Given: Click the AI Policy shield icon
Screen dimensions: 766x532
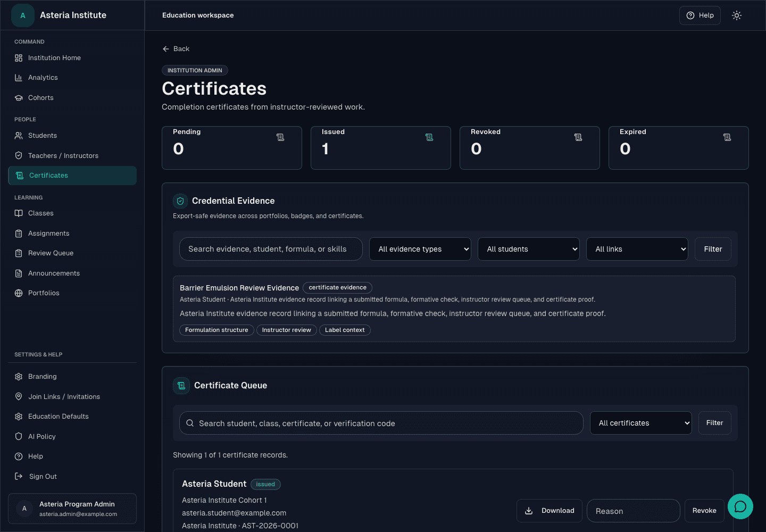Looking at the screenshot, I should (19, 436).
